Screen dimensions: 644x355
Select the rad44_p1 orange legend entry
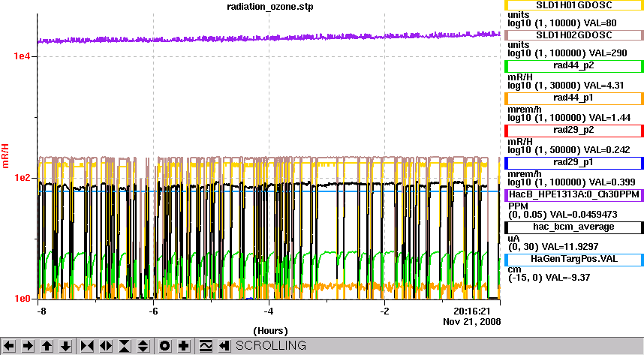pyautogui.click(x=573, y=98)
